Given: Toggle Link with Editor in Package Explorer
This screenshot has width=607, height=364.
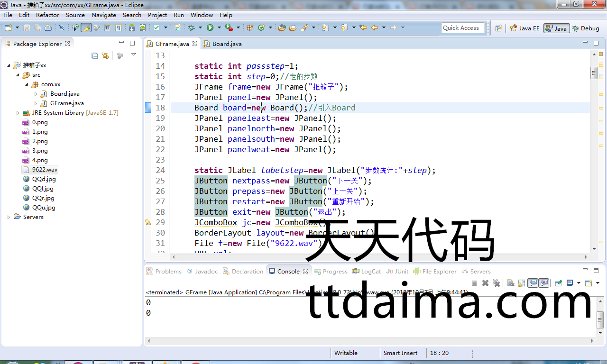Looking at the screenshot, I should pyautogui.click(x=105, y=55).
